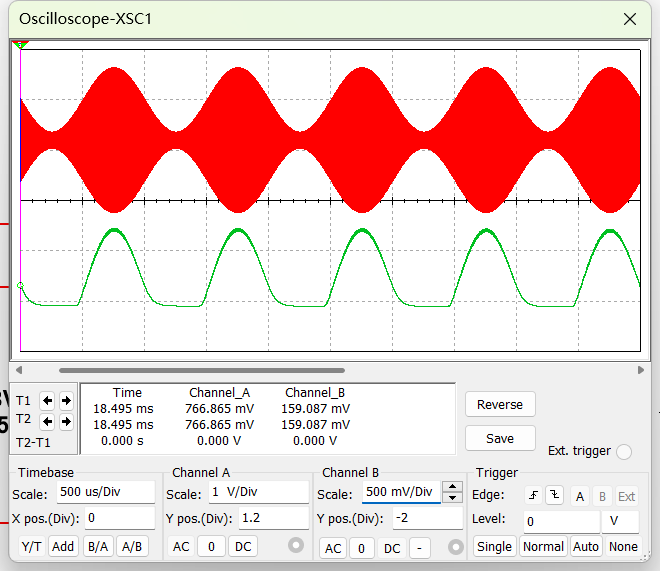660x571 pixels.
Task: Close the Oscilloscope-XSC1 window
Action: [630, 19]
